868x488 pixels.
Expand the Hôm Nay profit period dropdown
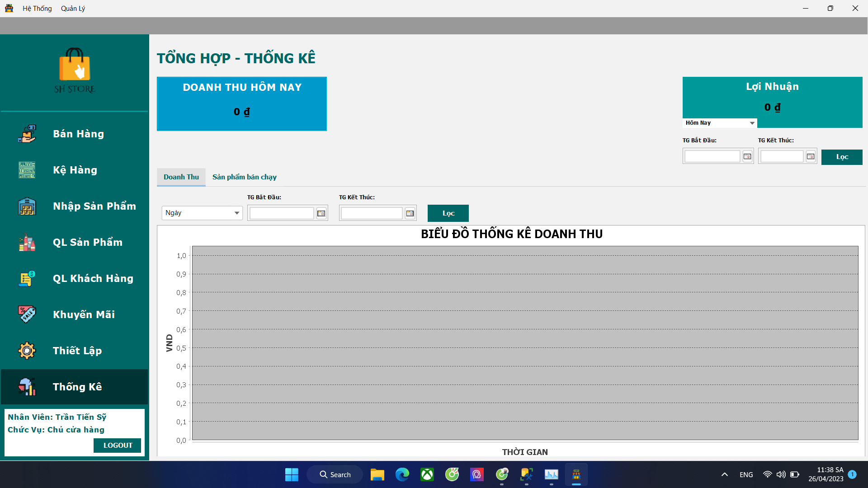tap(752, 123)
